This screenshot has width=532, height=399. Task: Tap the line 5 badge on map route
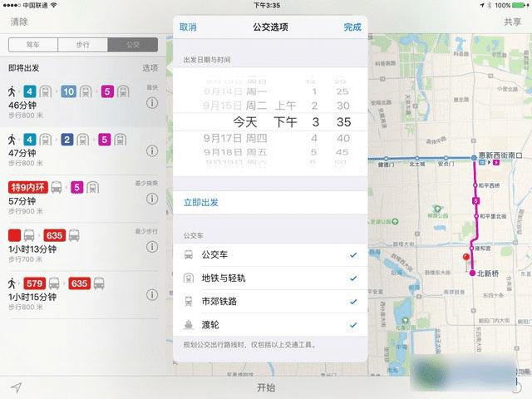(x=475, y=201)
